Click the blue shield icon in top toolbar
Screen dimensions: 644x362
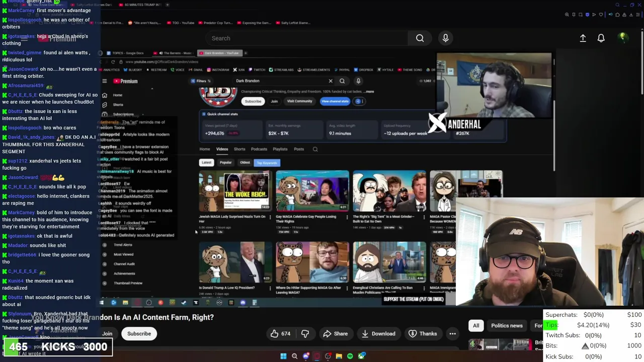pyautogui.click(x=587, y=15)
